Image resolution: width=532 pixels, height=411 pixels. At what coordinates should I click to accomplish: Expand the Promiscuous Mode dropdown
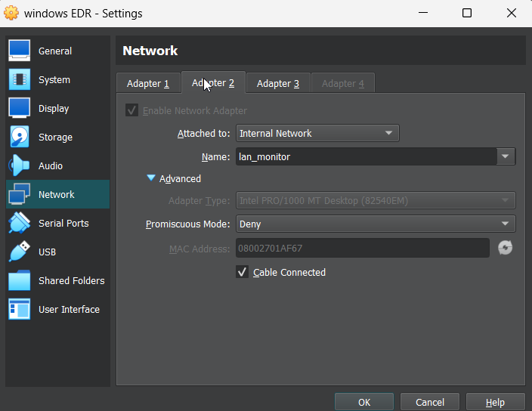376,224
